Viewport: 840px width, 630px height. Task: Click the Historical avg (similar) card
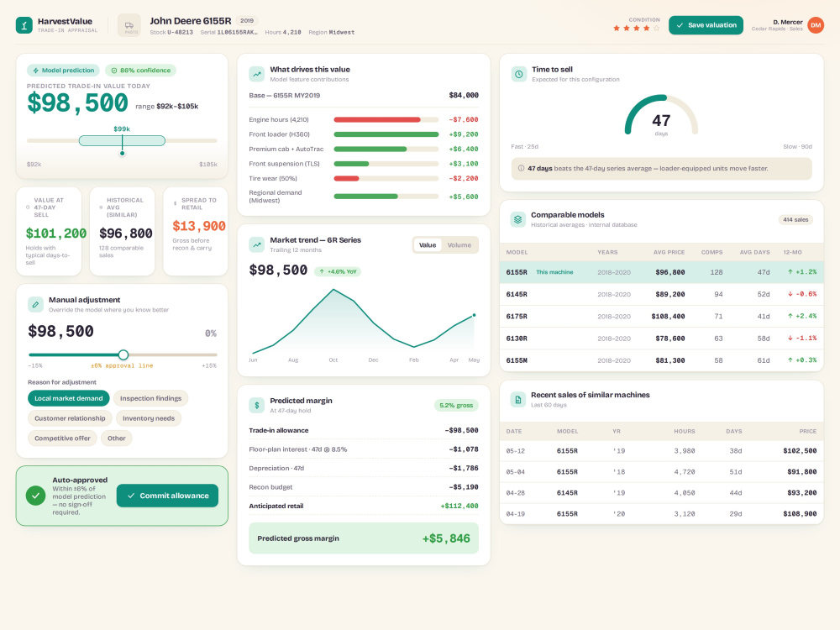point(122,231)
